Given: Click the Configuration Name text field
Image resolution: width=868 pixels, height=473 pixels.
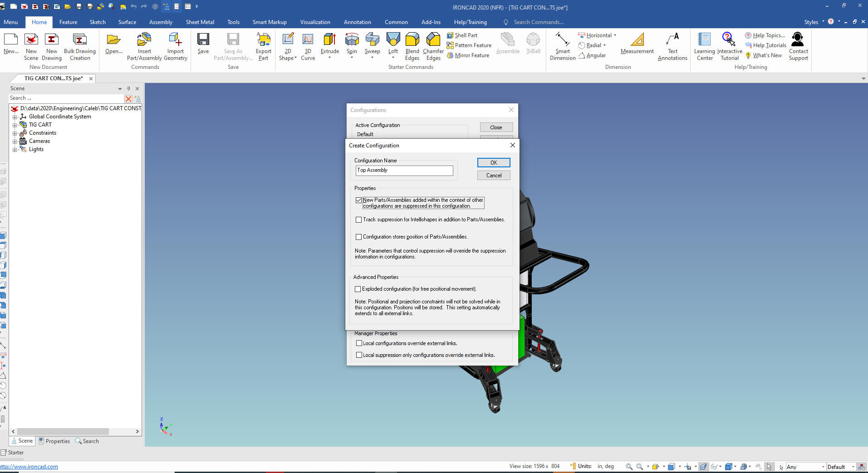Looking at the screenshot, I should tap(404, 170).
